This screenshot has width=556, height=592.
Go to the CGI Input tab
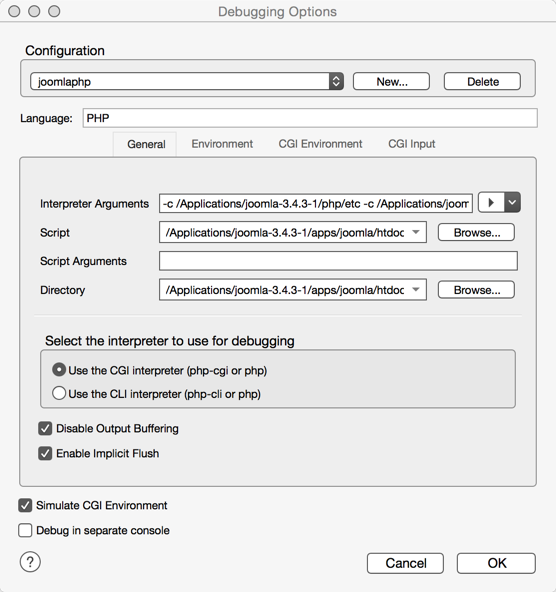click(411, 144)
